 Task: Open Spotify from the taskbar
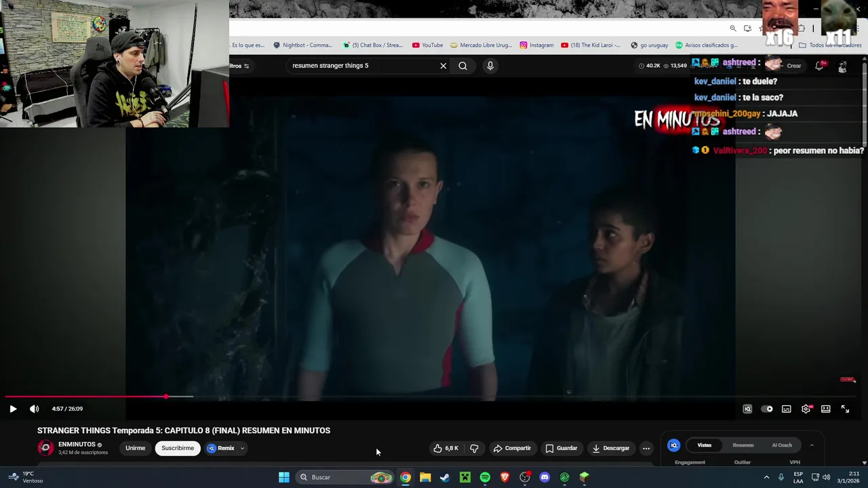[485, 477]
